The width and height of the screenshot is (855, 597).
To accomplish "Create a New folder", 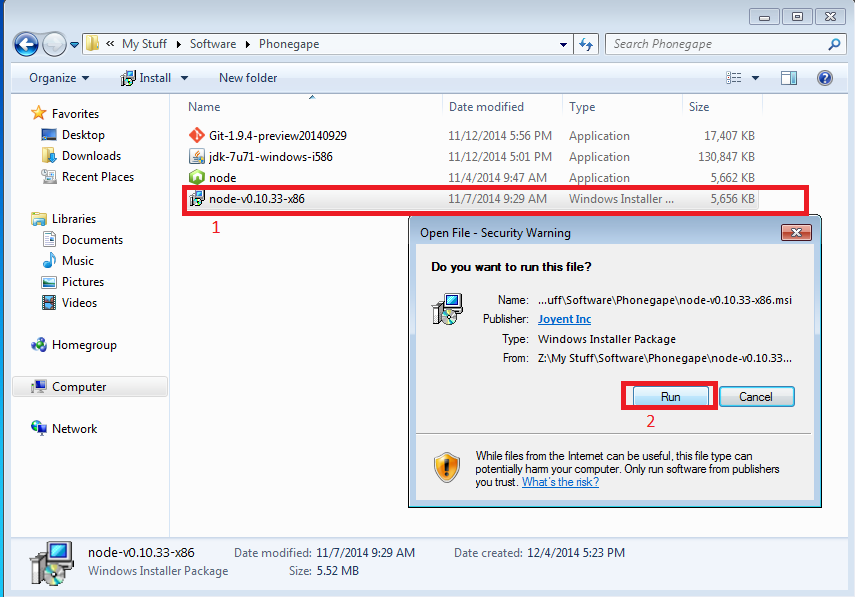I will pyautogui.click(x=248, y=78).
